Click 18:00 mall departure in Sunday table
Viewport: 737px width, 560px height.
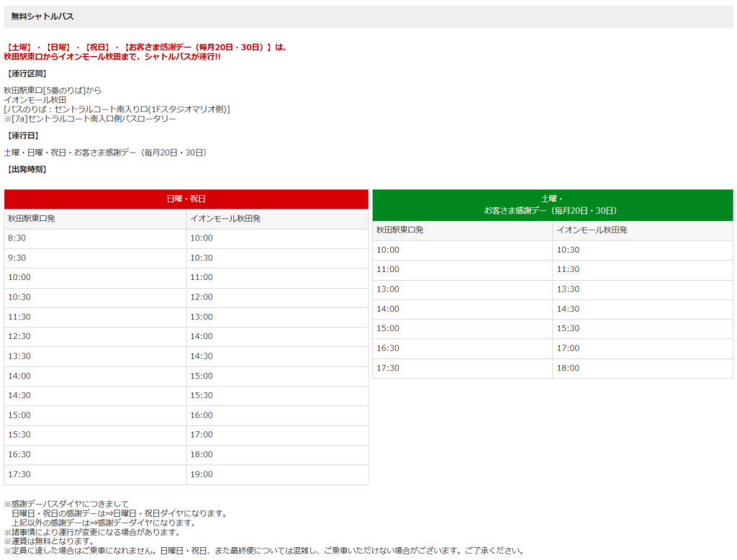click(202, 455)
